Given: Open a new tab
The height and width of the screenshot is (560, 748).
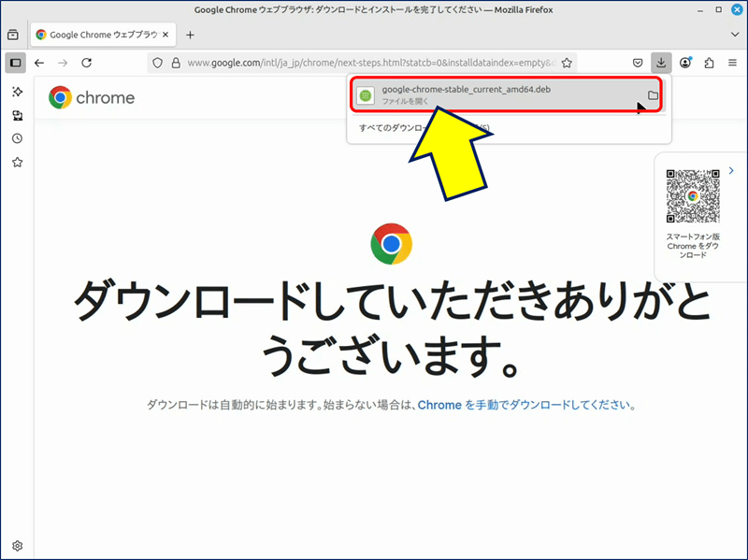Looking at the screenshot, I should pyautogui.click(x=191, y=35).
